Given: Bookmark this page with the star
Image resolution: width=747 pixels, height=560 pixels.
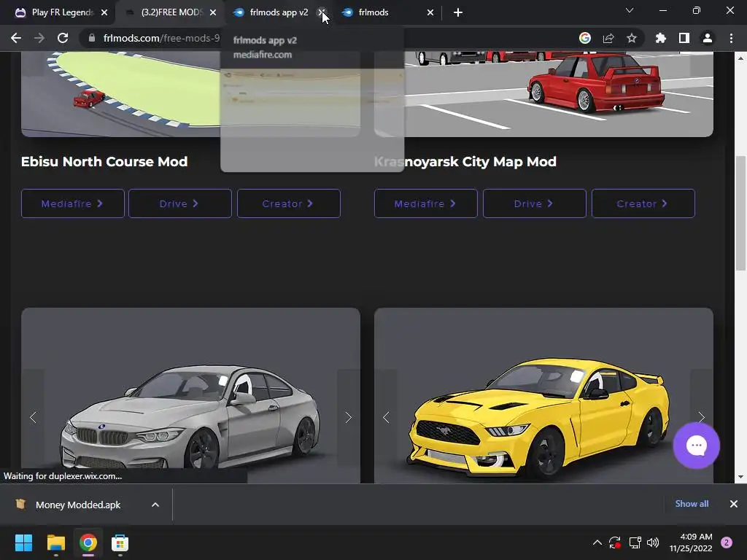Looking at the screenshot, I should 632,38.
